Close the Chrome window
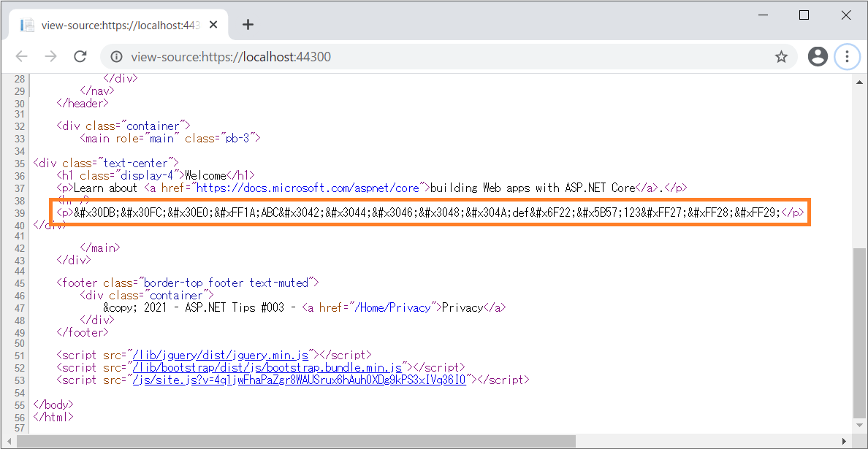Screen dimensions: 868x449 pyautogui.click(x=846, y=15)
